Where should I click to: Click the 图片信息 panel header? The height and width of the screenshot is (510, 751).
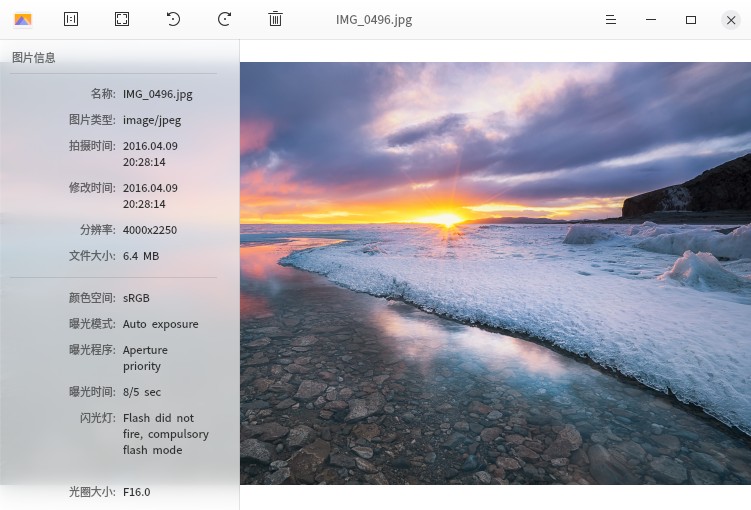[34, 58]
